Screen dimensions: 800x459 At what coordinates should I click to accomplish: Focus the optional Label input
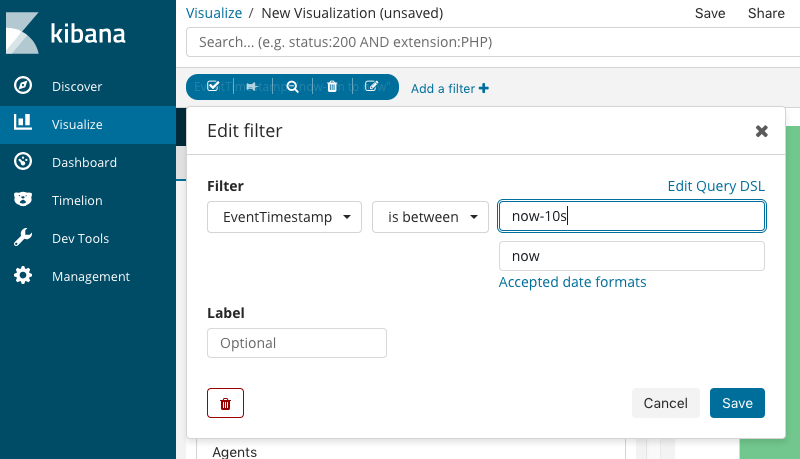coord(297,343)
